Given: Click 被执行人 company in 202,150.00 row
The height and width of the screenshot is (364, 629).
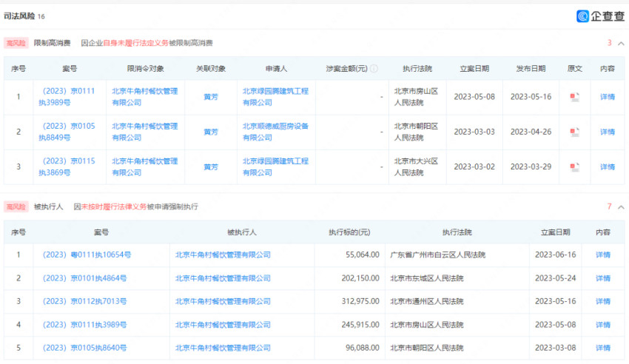Looking at the screenshot, I should [223, 278].
